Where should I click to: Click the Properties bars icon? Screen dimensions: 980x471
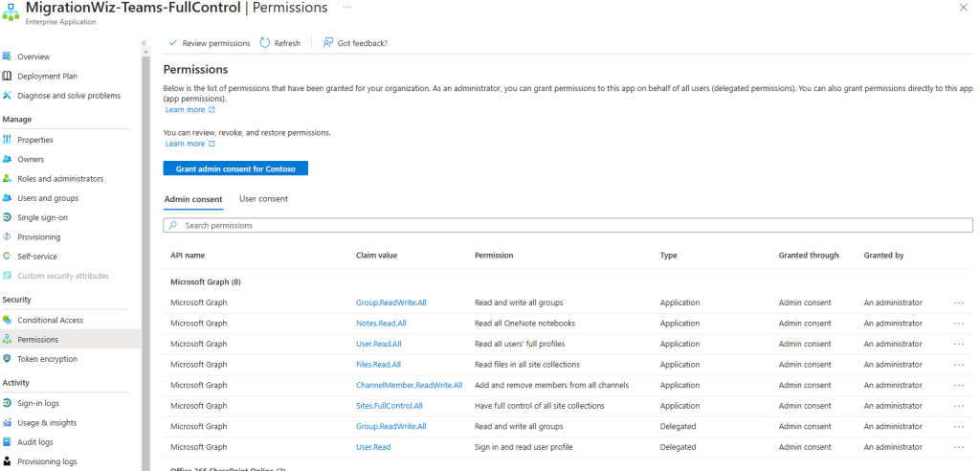pyautogui.click(x=7, y=140)
